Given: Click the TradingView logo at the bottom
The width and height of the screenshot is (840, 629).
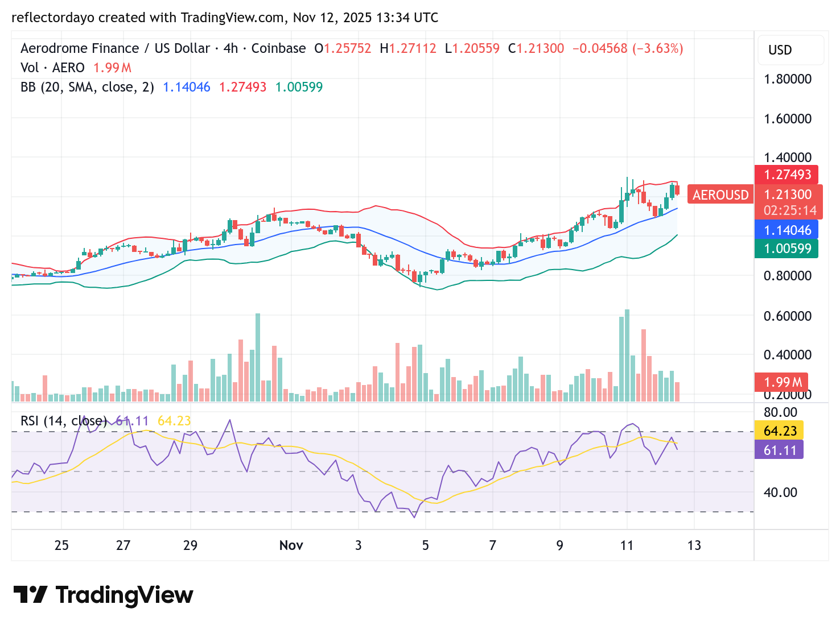Looking at the screenshot, I should point(103,595).
